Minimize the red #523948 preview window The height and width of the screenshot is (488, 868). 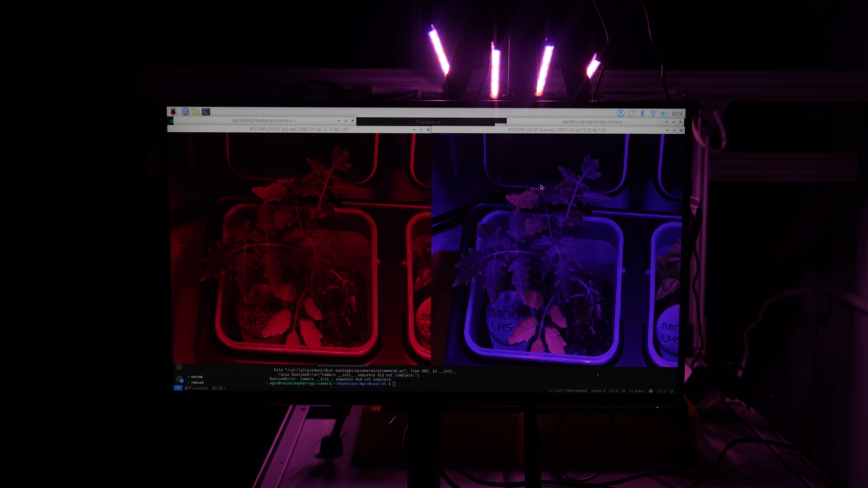(414, 130)
